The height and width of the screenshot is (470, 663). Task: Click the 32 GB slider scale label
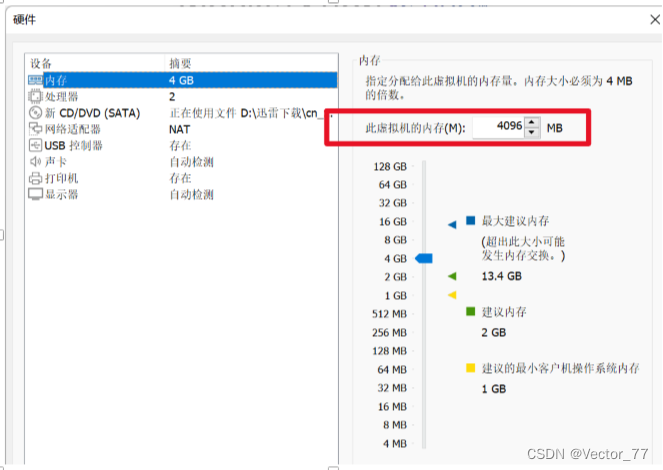[392, 203]
